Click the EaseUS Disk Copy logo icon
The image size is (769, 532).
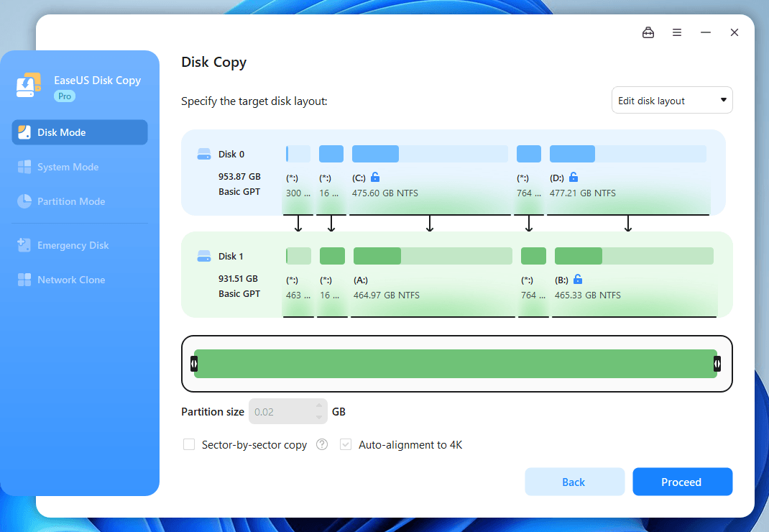point(29,86)
